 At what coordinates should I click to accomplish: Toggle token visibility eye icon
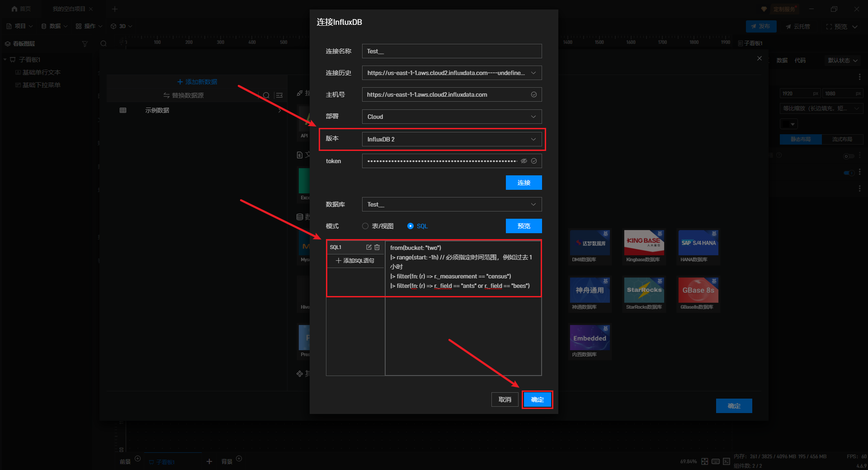(x=524, y=161)
